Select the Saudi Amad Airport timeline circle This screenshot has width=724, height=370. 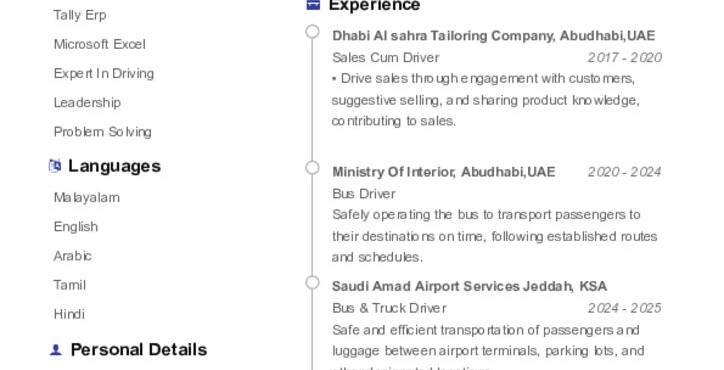pos(313,282)
